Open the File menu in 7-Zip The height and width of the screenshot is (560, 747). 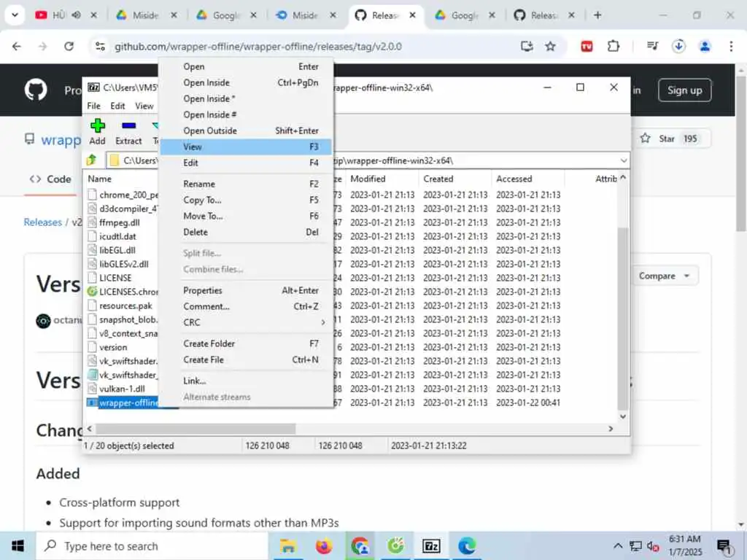point(93,106)
